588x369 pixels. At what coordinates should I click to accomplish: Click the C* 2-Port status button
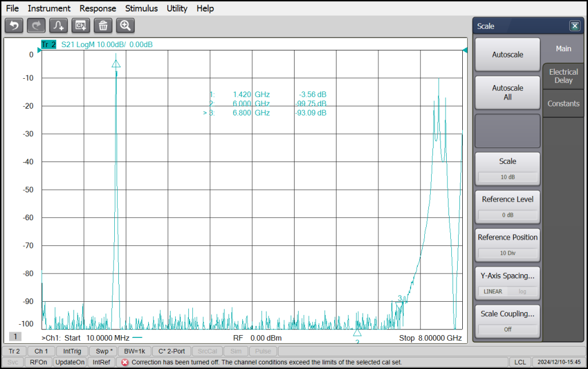(x=172, y=351)
